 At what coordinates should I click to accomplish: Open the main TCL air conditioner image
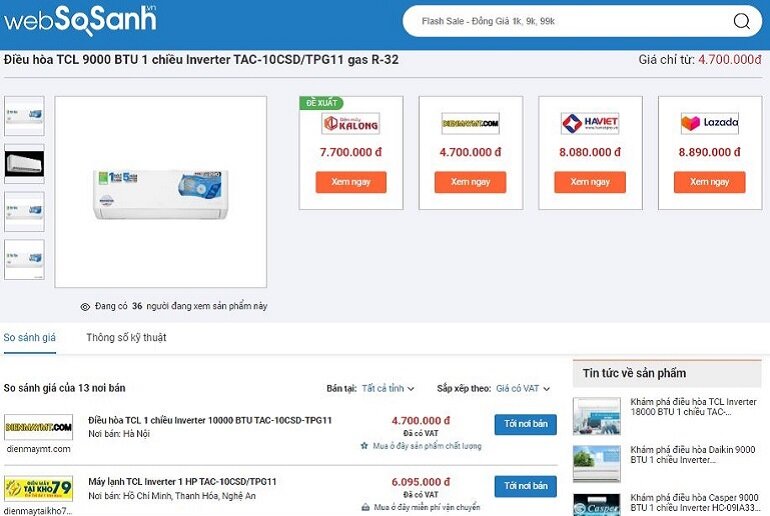pos(161,192)
